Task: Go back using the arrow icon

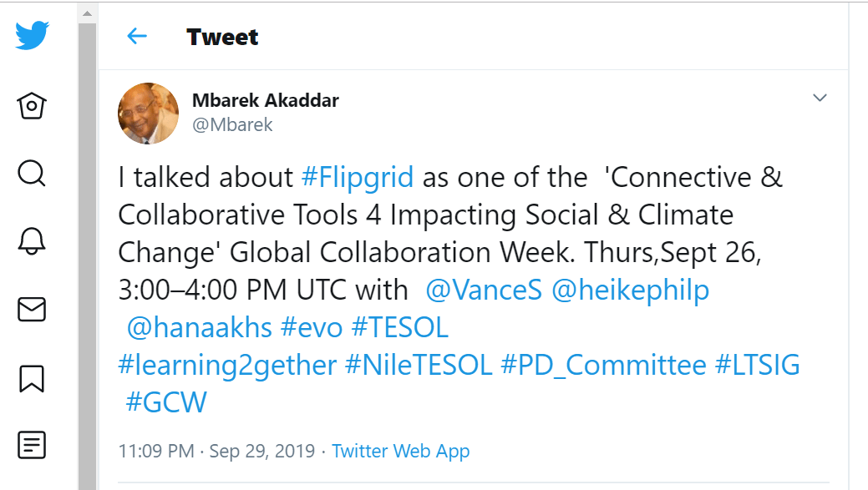Action: tap(137, 36)
